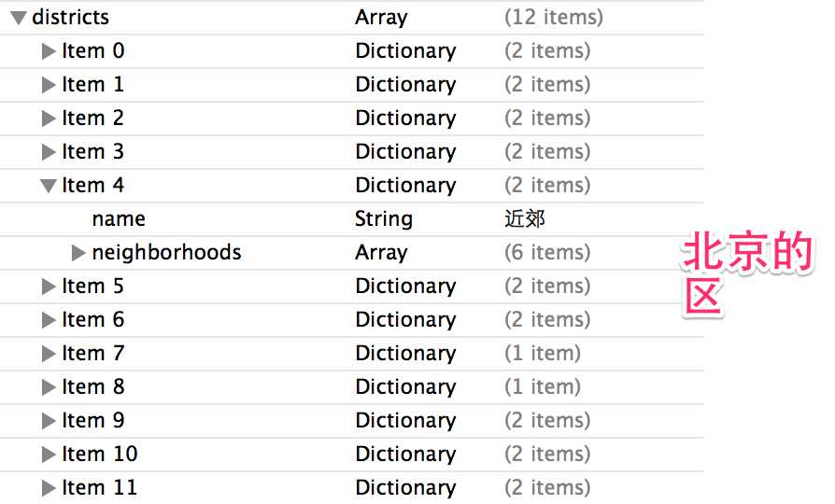Select the Item 10 row label

coord(100,454)
